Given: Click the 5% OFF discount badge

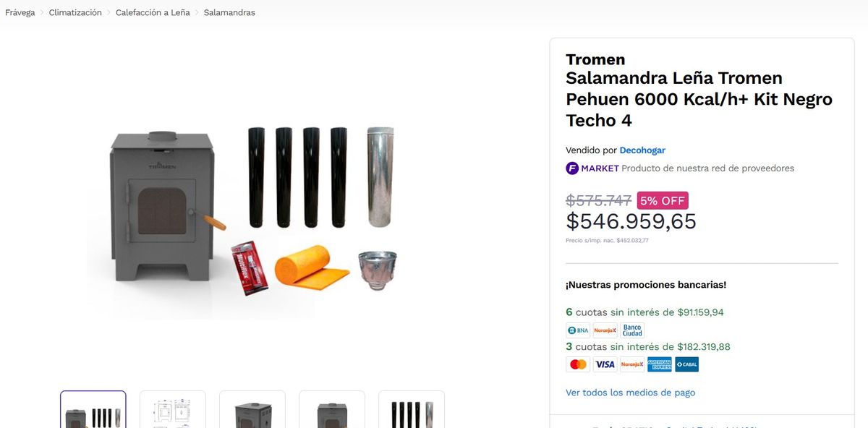Looking at the screenshot, I should pos(661,200).
